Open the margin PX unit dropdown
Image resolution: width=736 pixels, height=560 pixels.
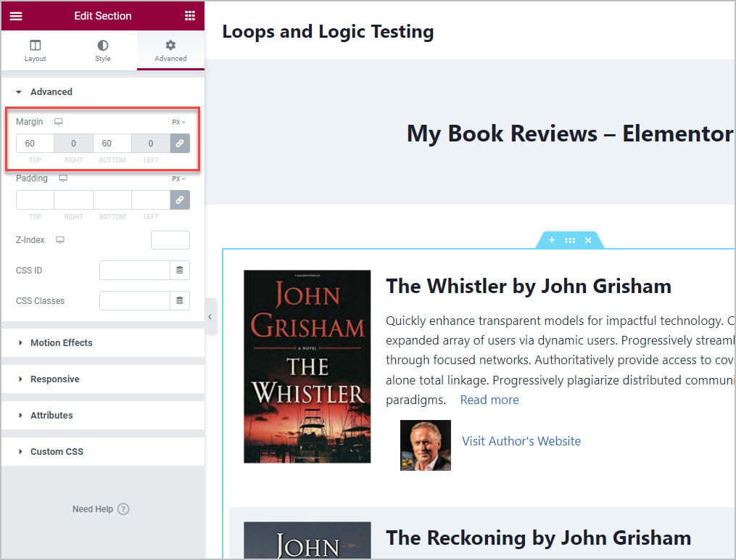pyautogui.click(x=178, y=123)
